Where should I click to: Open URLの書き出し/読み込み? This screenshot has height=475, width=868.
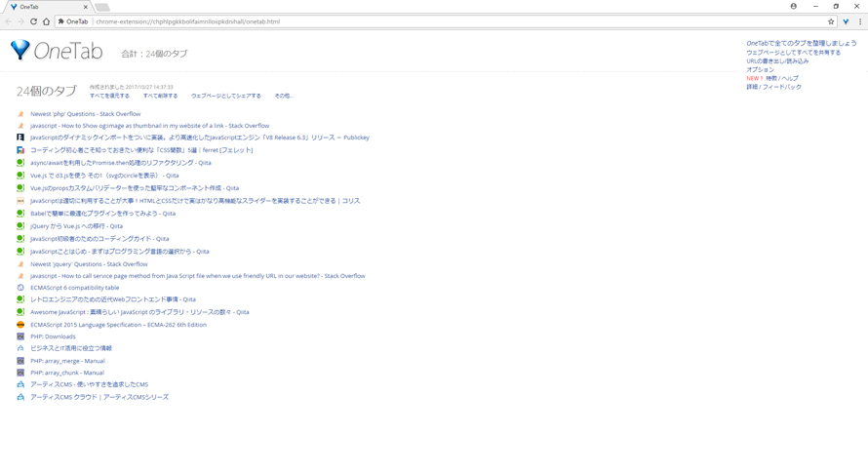pyautogui.click(x=777, y=61)
